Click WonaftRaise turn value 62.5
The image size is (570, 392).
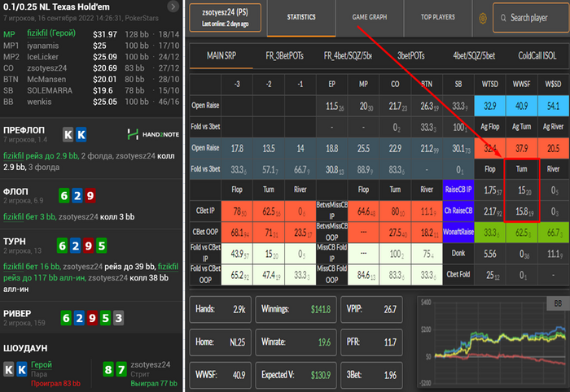[x=521, y=232]
